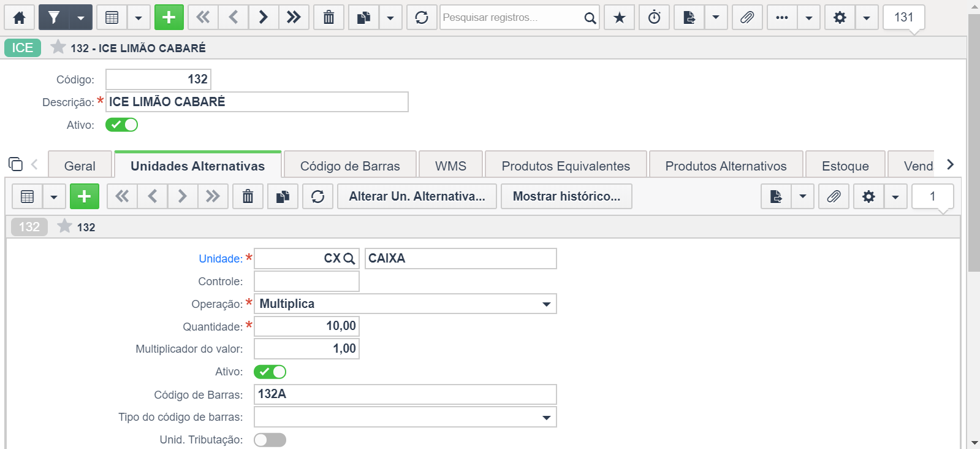The width and height of the screenshot is (980, 449).
Task: Go to the home screen icon
Action: [19, 17]
